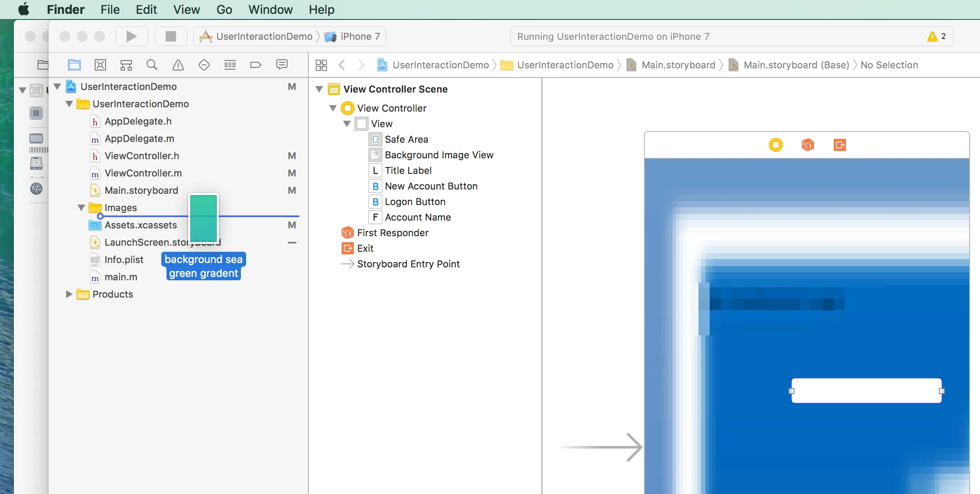Open the Find navigator magnifier icon
980x494 pixels.
click(x=152, y=65)
